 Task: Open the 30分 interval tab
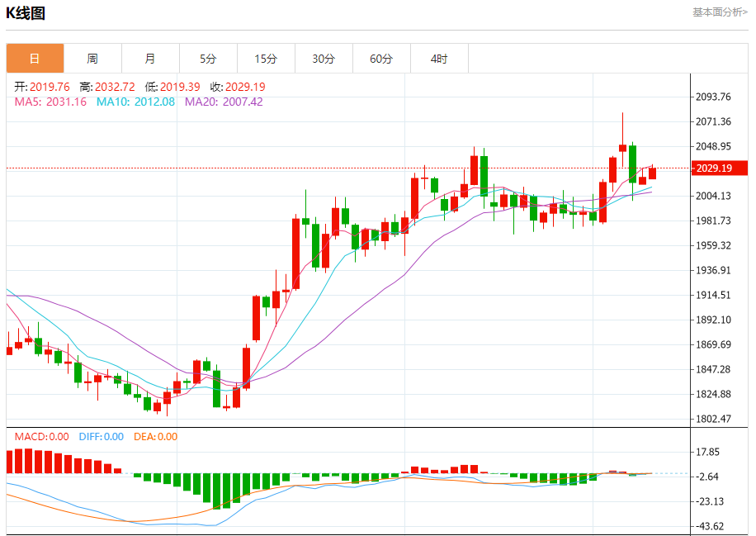tap(324, 59)
